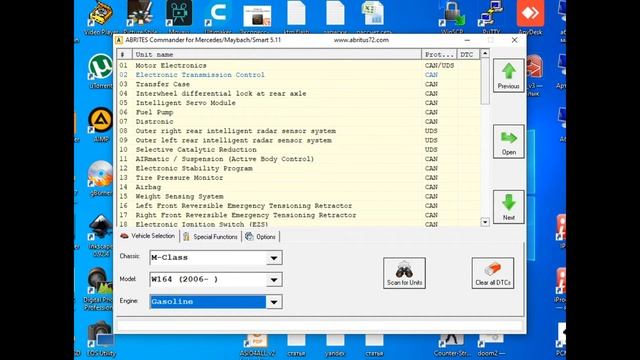The image size is (640, 360).
Task: Select Airbag row
Action: tap(299, 187)
